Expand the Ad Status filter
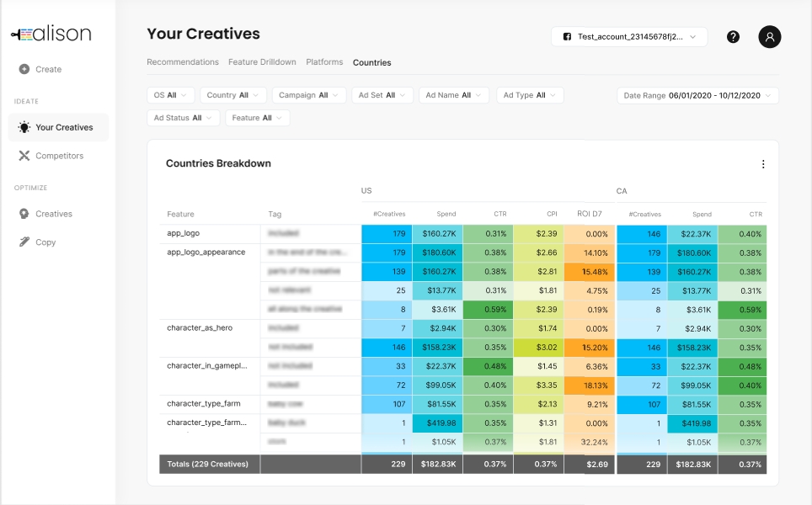 click(183, 118)
